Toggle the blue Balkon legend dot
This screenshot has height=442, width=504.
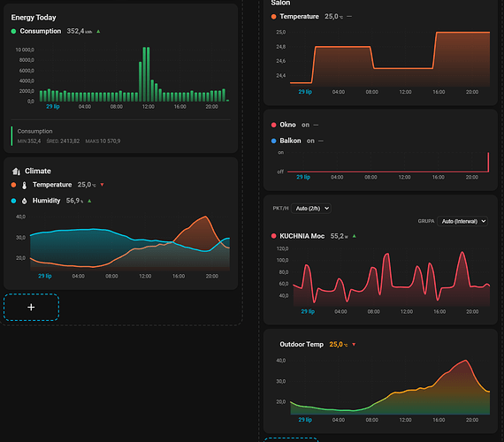[273, 141]
